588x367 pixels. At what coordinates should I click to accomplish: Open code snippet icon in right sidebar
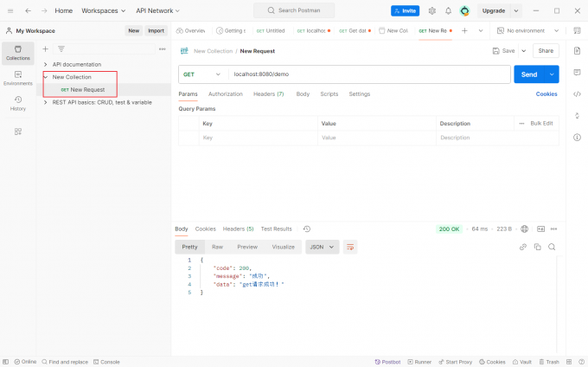point(577,93)
